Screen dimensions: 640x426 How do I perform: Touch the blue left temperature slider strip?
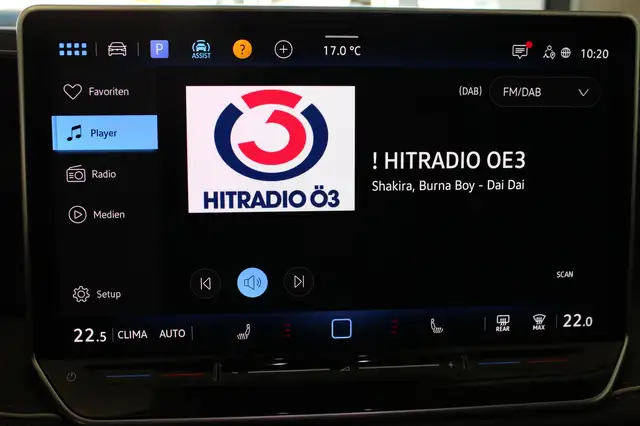[x=128, y=375]
